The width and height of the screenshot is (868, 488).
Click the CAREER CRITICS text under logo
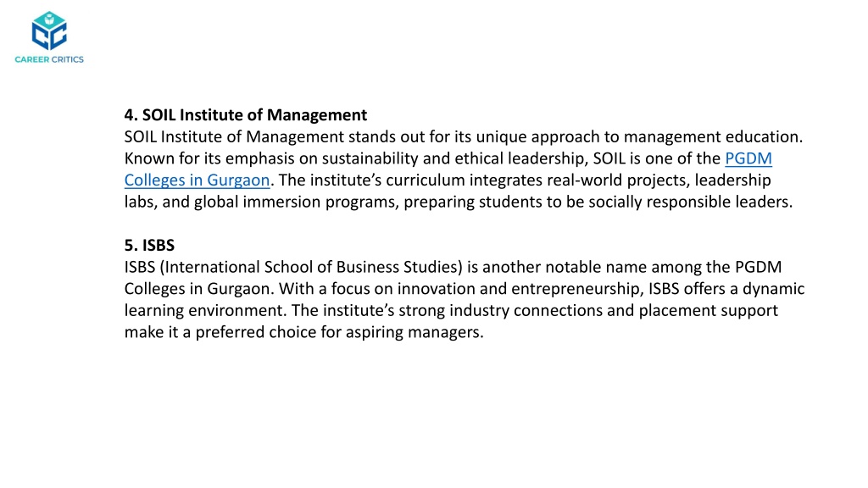[x=49, y=59]
